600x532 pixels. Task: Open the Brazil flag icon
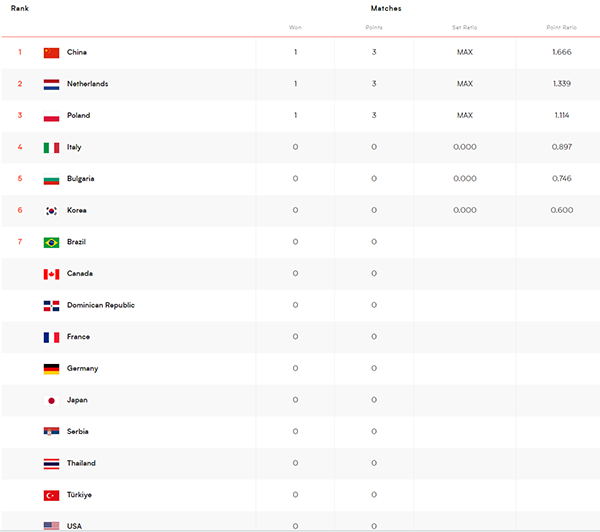point(51,242)
